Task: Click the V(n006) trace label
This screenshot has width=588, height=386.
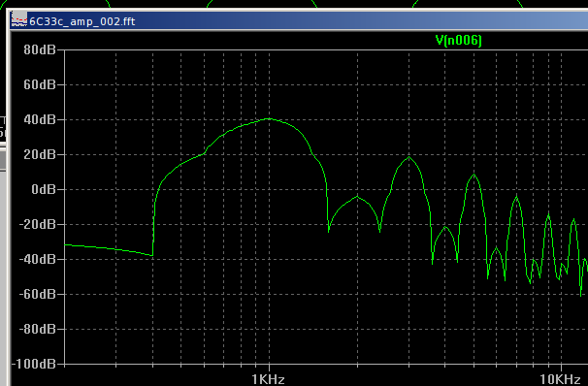Action: [x=458, y=40]
